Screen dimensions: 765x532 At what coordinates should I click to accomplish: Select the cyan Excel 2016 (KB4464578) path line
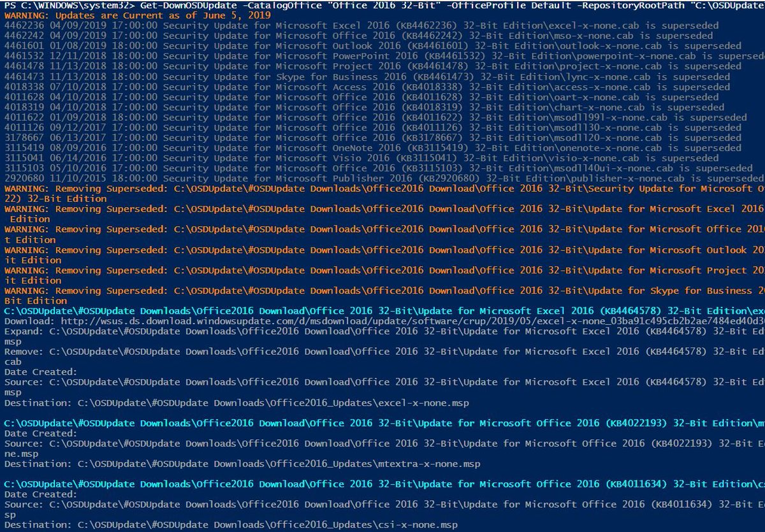(384, 311)
